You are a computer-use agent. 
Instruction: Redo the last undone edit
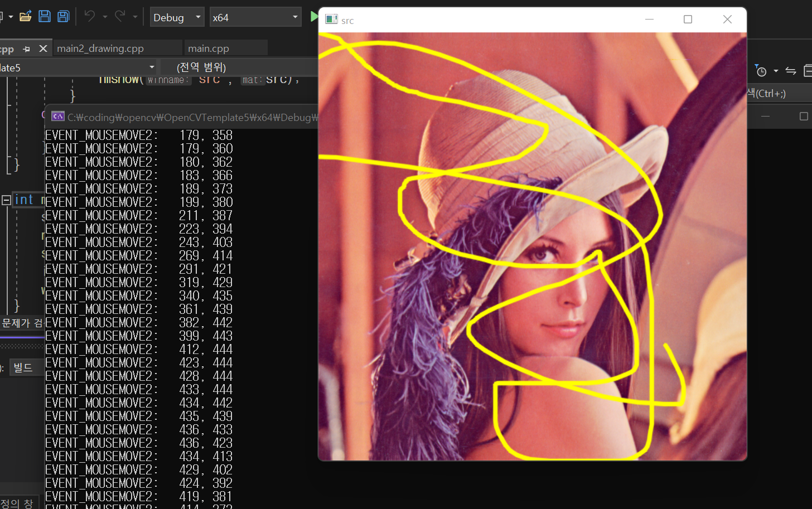(120, 16)
